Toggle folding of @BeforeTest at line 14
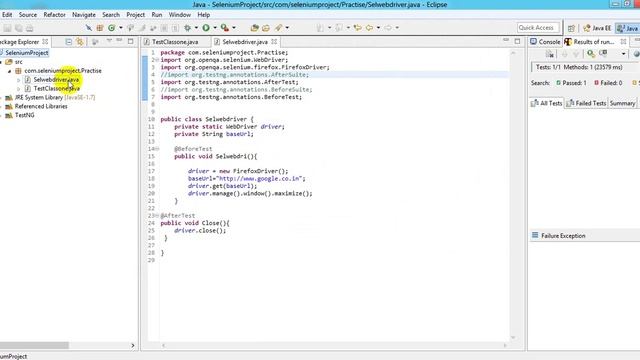Image resolution: width=640 pixels, height=360 pixels. (x=157, y=149)
